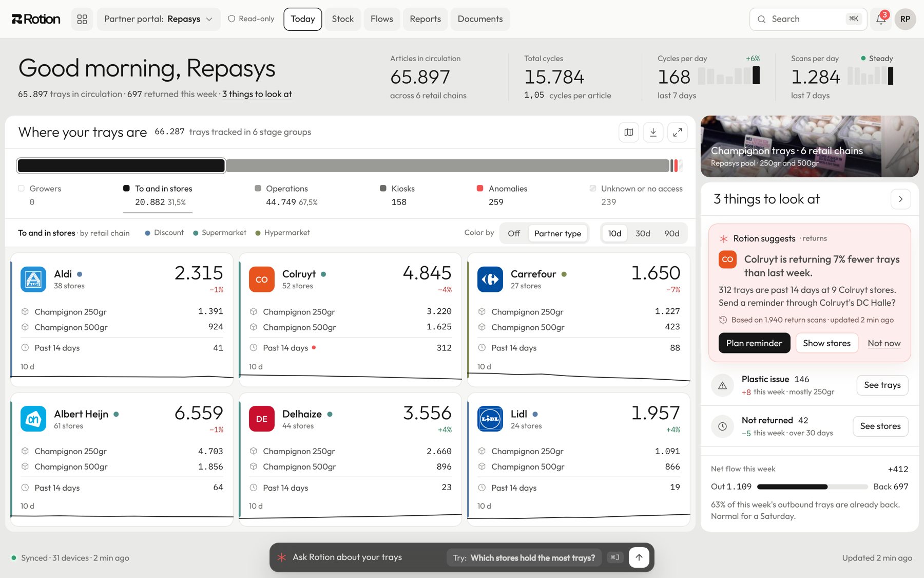Click the 3 things to look at link
Screen dimensions: 924x578
[x=257, y=94]
